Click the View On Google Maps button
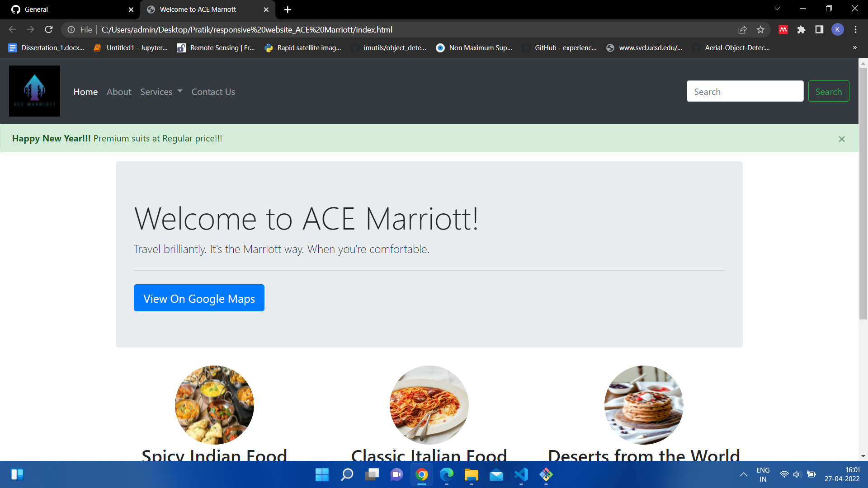This screenshot has height=488, width=868. [199, 298]
